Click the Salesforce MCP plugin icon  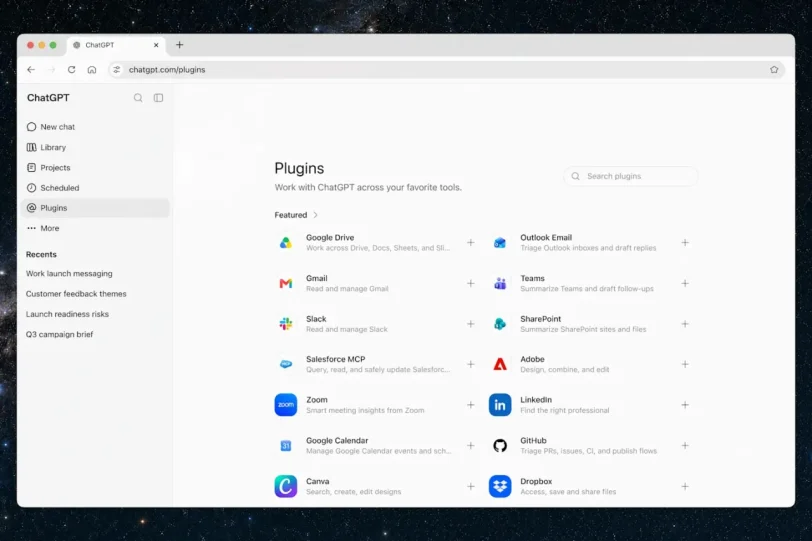click(x=285, y=364)
